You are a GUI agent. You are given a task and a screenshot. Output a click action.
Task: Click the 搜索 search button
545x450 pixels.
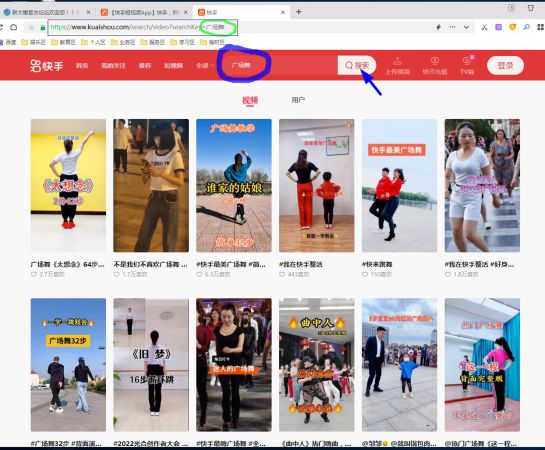pos(357,65)
